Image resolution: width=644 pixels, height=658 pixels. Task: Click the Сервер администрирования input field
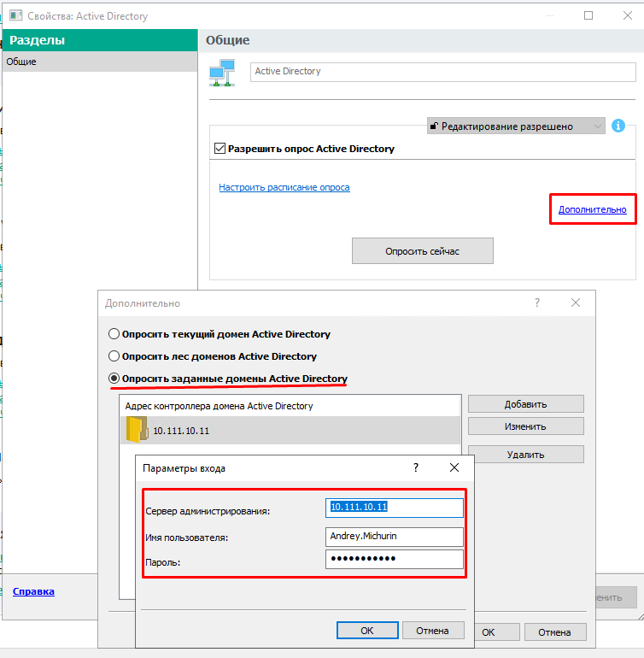(395, 508)
